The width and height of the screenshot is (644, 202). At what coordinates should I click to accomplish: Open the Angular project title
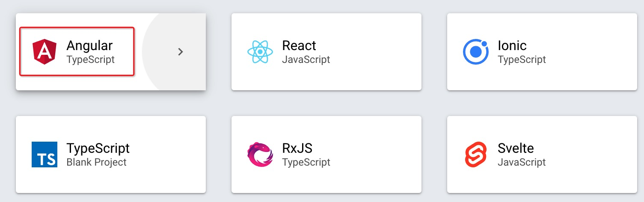[90, 45]
